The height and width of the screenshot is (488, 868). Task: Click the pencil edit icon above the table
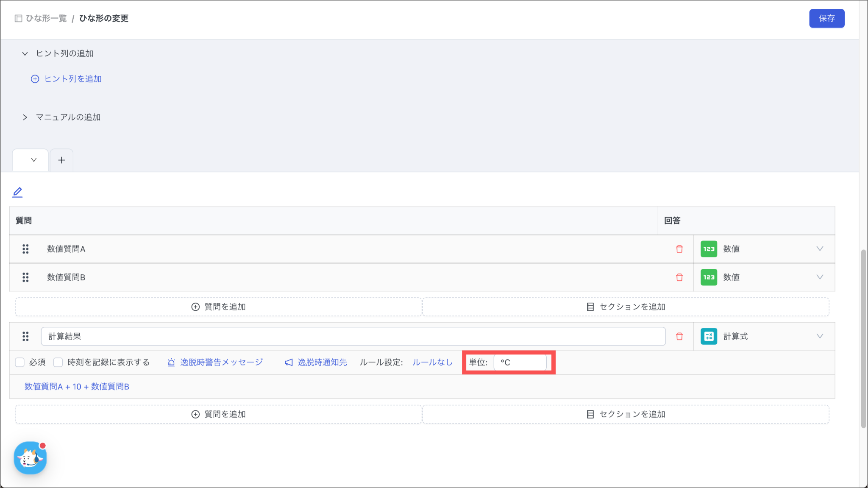tap(17, 192)
